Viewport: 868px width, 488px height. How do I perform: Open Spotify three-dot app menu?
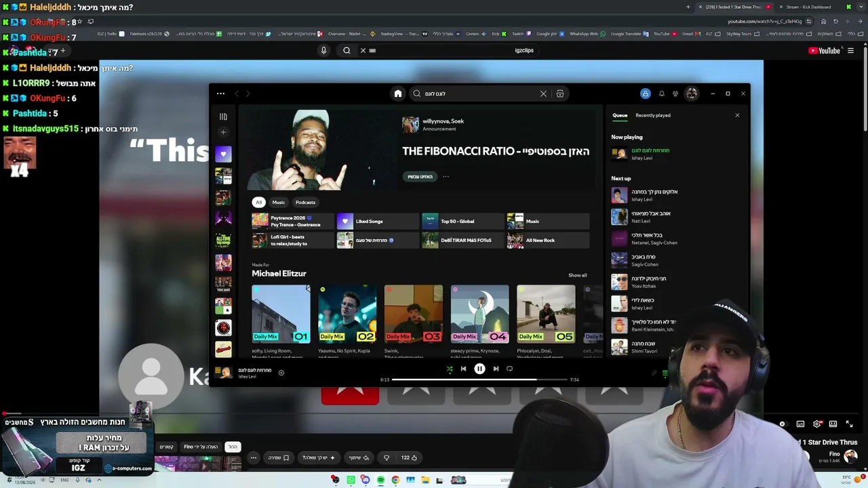[220, 94]
